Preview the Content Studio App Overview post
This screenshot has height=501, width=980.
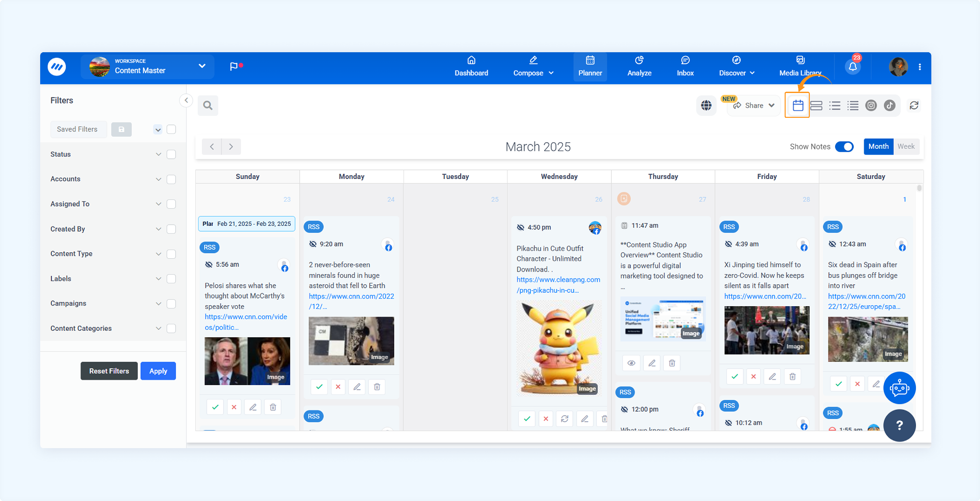tap(631, 363)
